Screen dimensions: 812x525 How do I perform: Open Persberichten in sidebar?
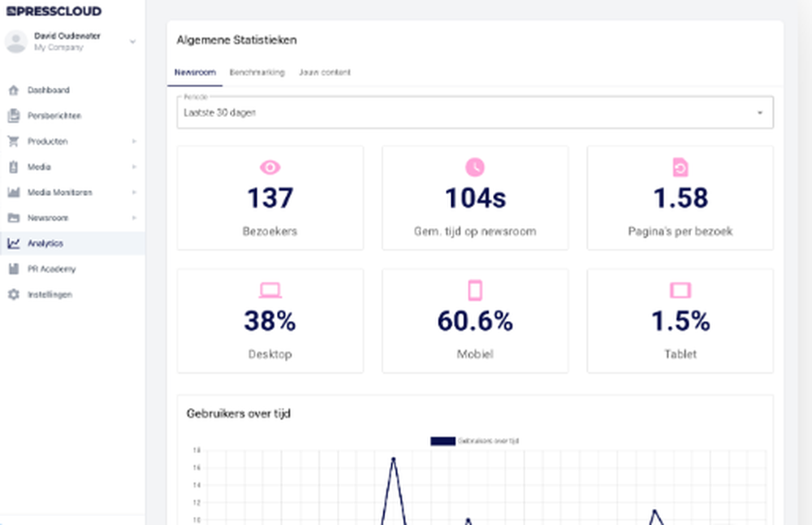point(72,115)
